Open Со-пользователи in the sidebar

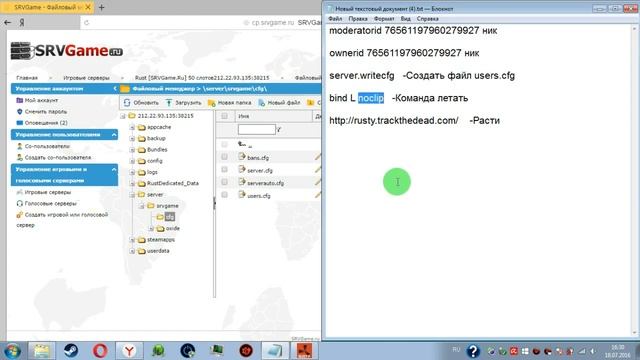click(47, 146)
